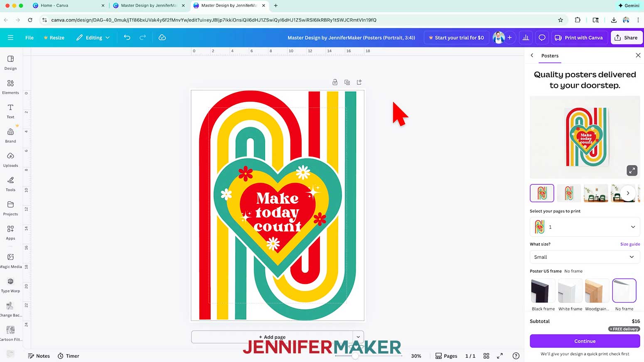Select first poster preview thumbnail
The width and height of the screenshot is (644, 362).
tap(542, 193)
